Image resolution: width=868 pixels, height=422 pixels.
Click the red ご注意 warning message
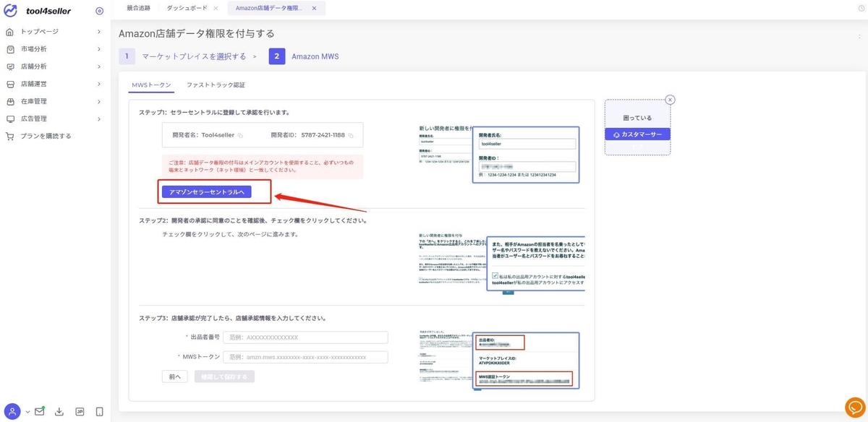pyautogui.click(x=263, y=167)
